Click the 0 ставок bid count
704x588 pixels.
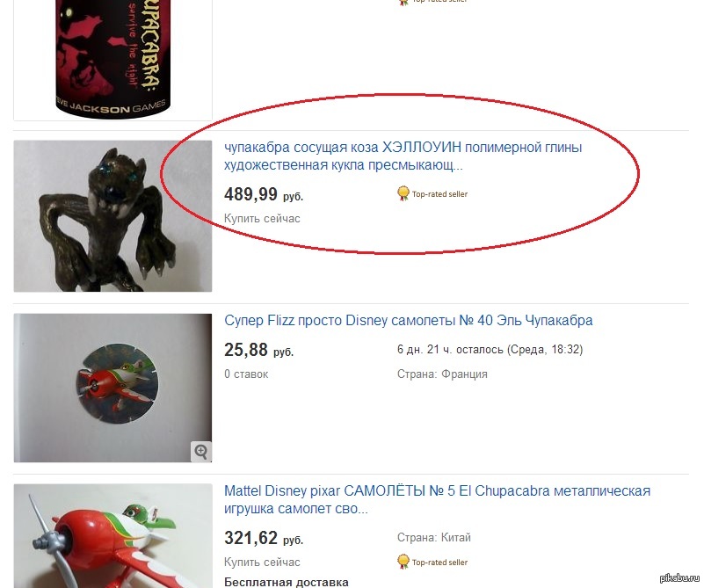(246, 374)
